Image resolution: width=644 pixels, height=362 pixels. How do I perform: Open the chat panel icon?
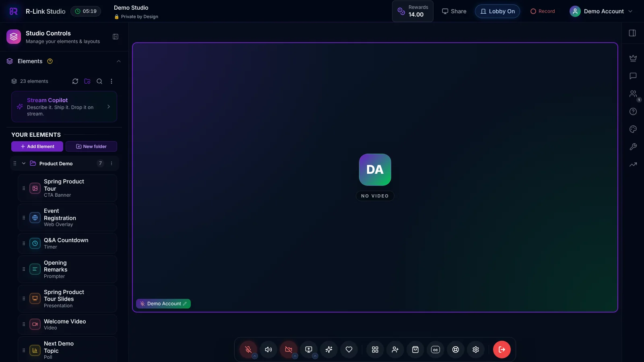click(x=633, y=76)
